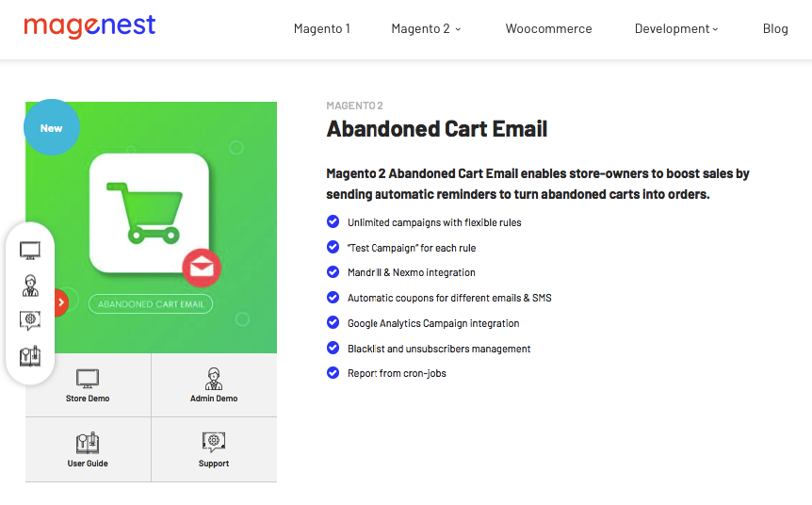
Task: Click the guide book icon in floating sidebar
Action: (x=30, y=356)
